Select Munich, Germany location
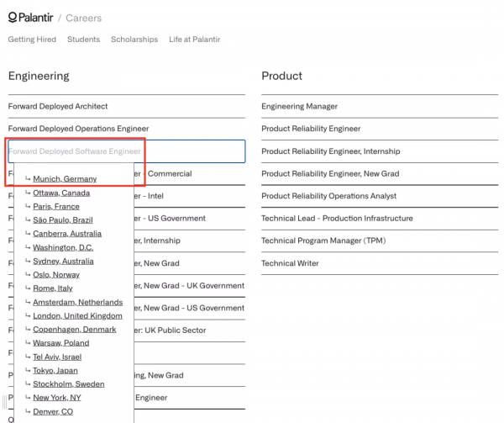 coord(65,179)
